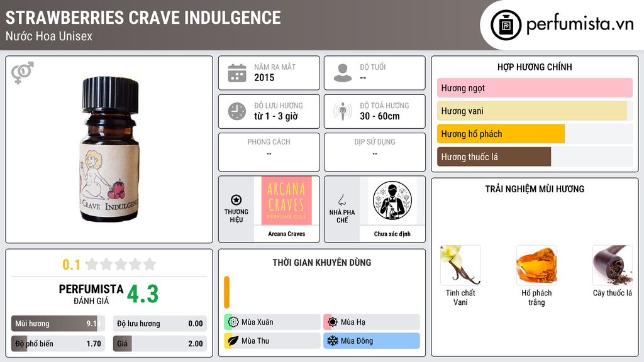Click the perfumista.vn site name
Viewport: 644px width, 362px height.
[580, 25]
